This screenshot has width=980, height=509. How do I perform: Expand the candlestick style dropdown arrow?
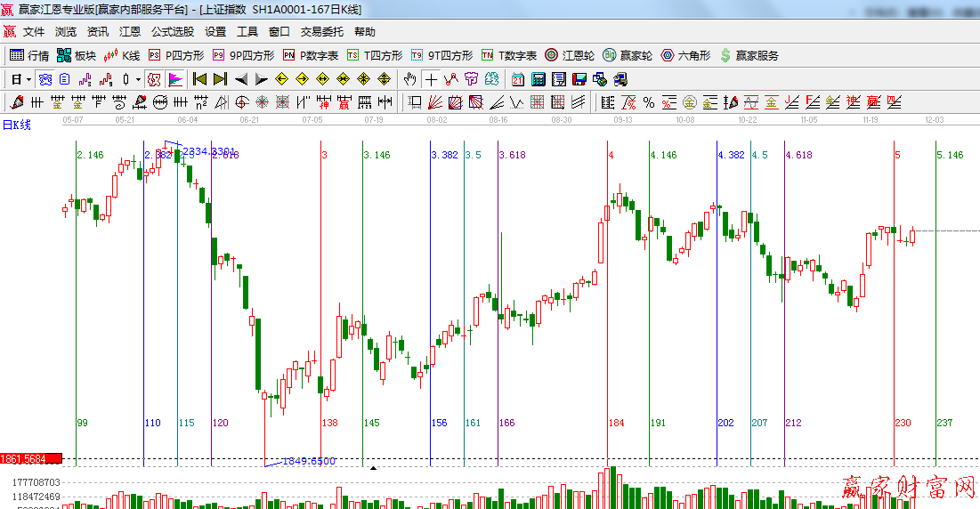[x=138, y=79]
